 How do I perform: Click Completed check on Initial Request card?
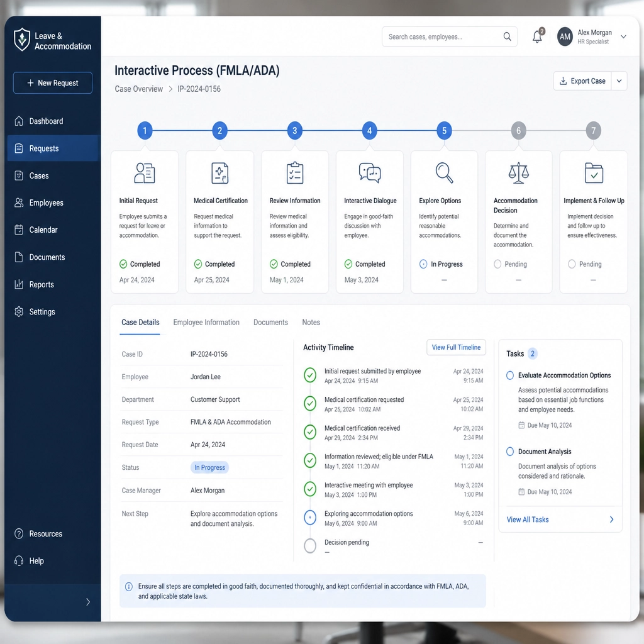coord(123,264)
